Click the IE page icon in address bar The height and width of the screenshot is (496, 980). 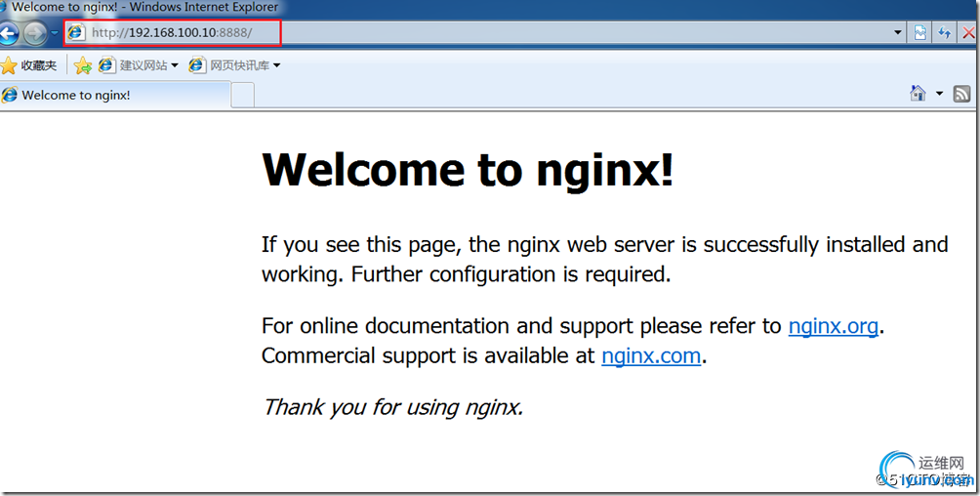pos(76,32)
